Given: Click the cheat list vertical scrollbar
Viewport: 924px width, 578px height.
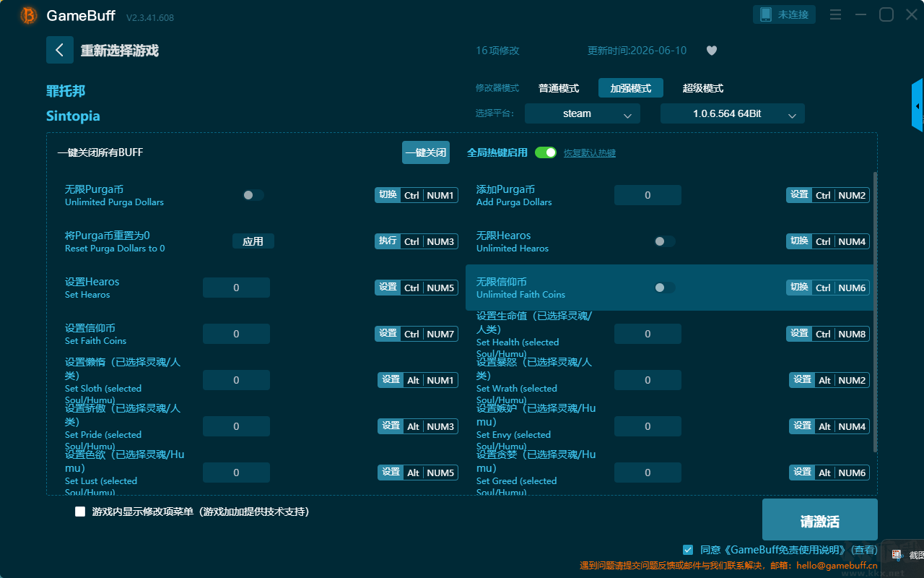Looking at the screenshot, I should click(x=876, y=312).
